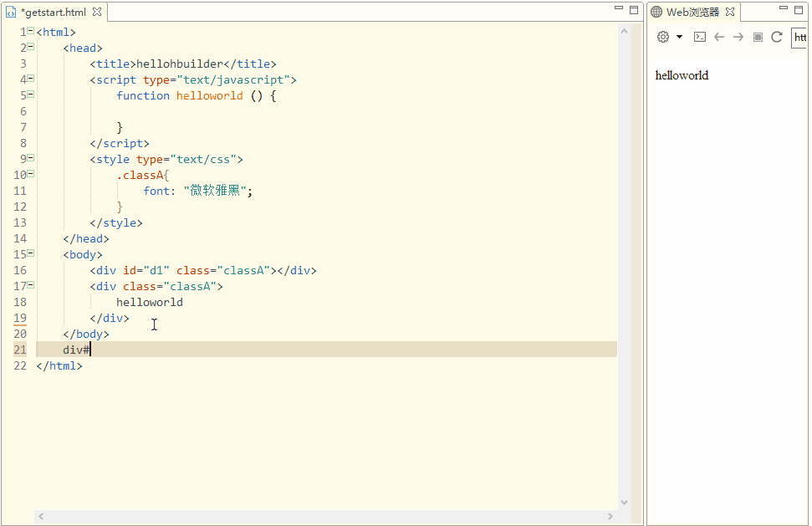Viewport: 812px width, 526px height.
Task: Click the underlined line number 19
Action: [19, 318]
